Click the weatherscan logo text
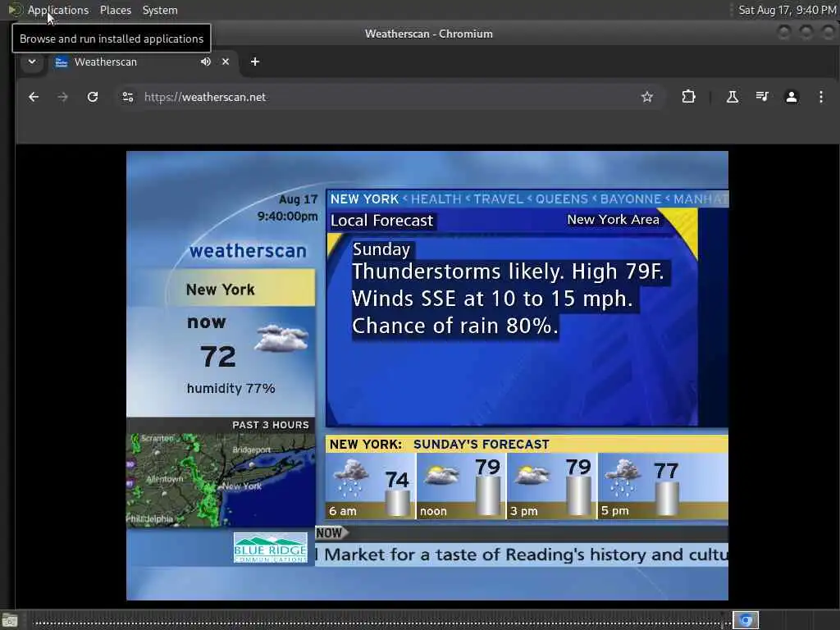This screenshot has width=840, height=630. pos(248,251)
